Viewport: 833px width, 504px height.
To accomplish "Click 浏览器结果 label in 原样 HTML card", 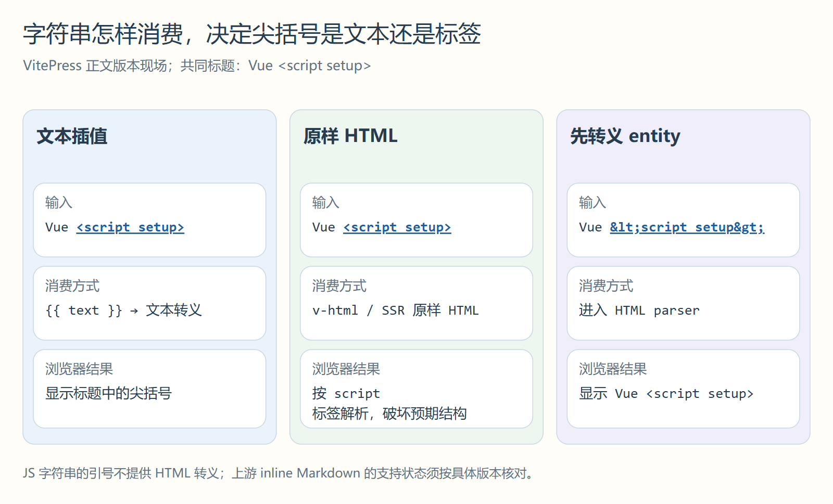I will 346,369.
